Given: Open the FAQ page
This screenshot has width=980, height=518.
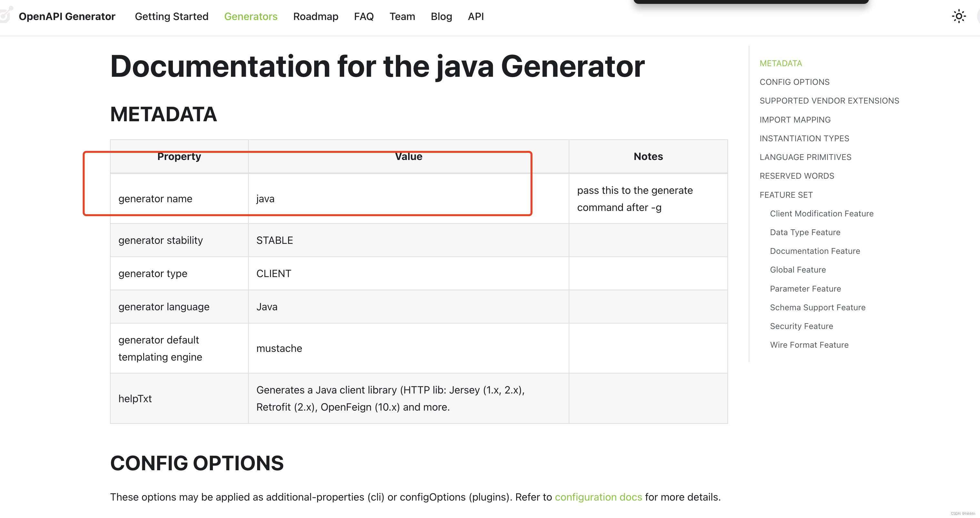Looking at the screenshot, I should 364,16.
